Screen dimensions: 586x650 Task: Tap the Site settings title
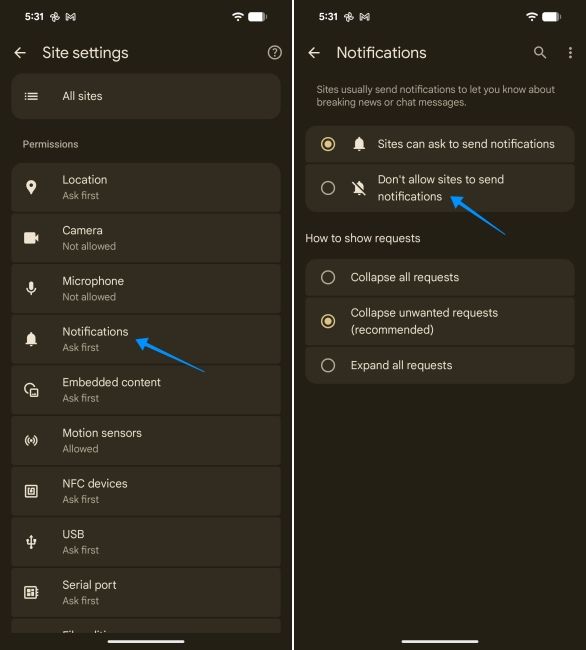[85, 53]
